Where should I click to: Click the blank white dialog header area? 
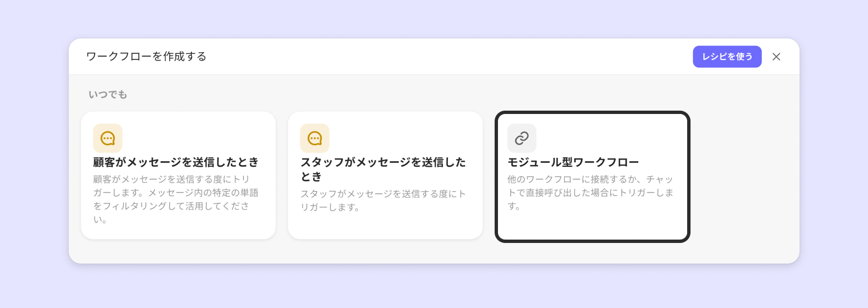(445, 57)
